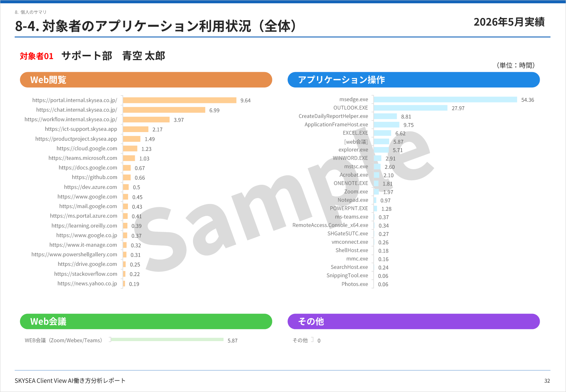This screenshot has width=566, height=392.
Task: Select the Photos.exe application label
Action: (355, 284)
